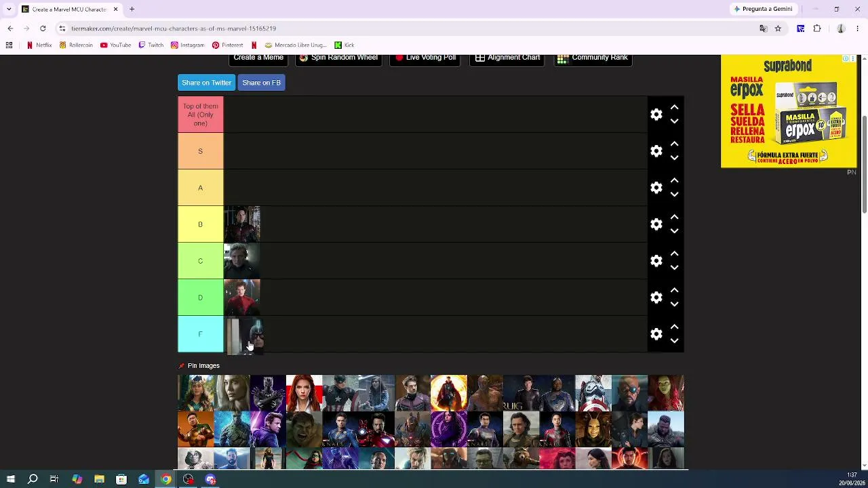The width and height of the screenshot is (868, 488).
Task: Open the Instagram bookmark
Action: (188, 45)
